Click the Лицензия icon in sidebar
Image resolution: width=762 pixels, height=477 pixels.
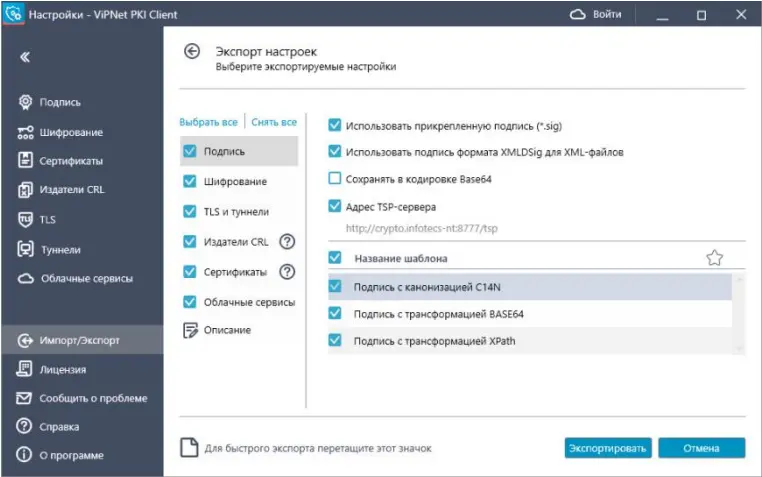24,369
